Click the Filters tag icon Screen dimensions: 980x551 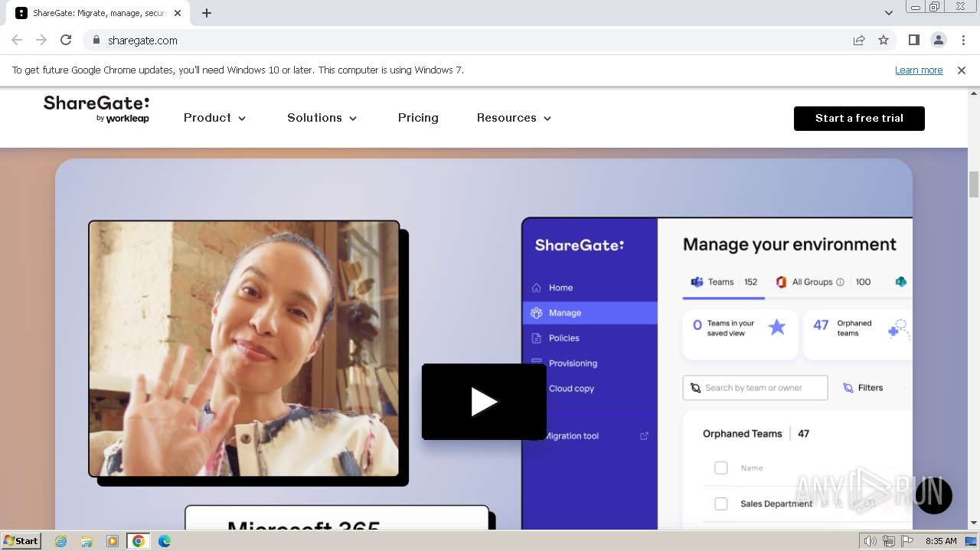click(848, 388)
